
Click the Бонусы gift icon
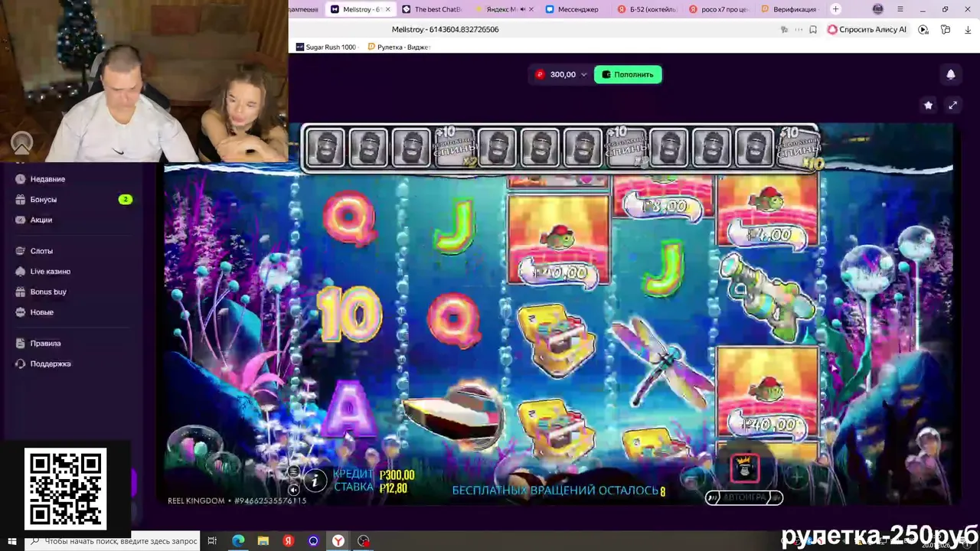coord(21,200)
